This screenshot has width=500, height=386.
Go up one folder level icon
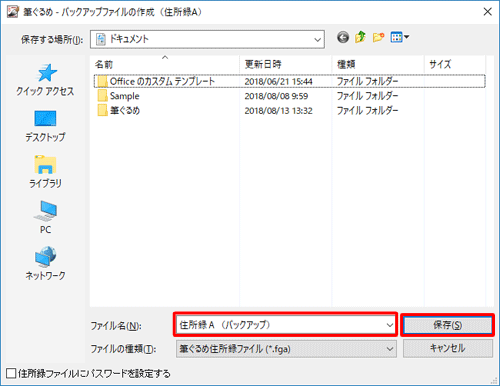(360, 37)
